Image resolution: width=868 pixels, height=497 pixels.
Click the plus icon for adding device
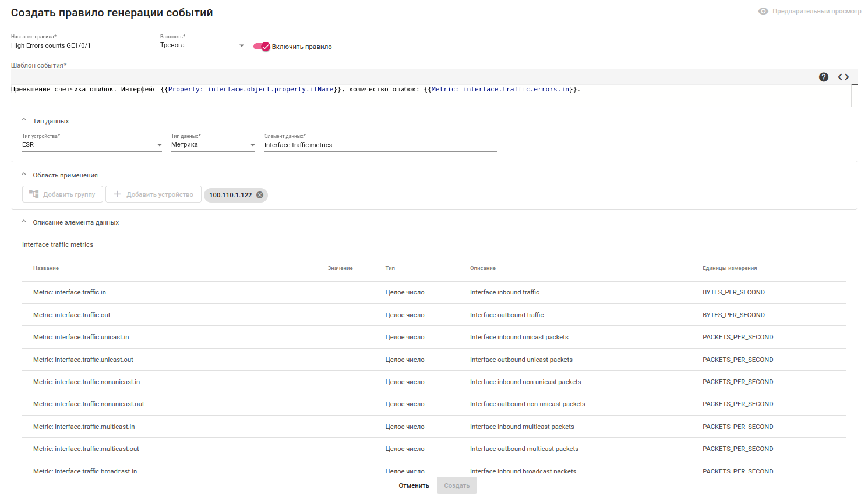[117, 194]
